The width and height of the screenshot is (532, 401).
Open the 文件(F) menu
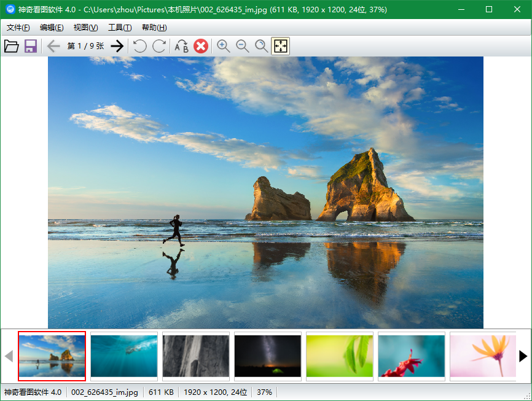[18, 28]
